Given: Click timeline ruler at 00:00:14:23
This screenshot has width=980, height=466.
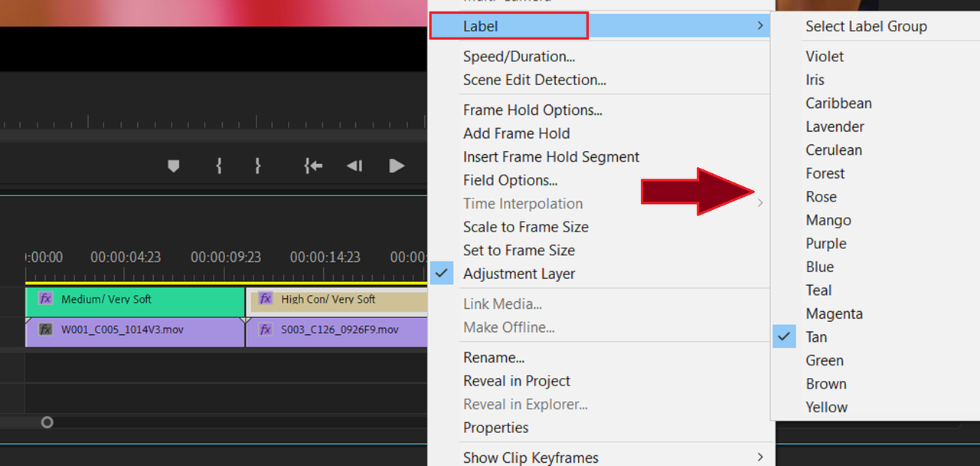Looking at the screenshot, I should 325,258.
